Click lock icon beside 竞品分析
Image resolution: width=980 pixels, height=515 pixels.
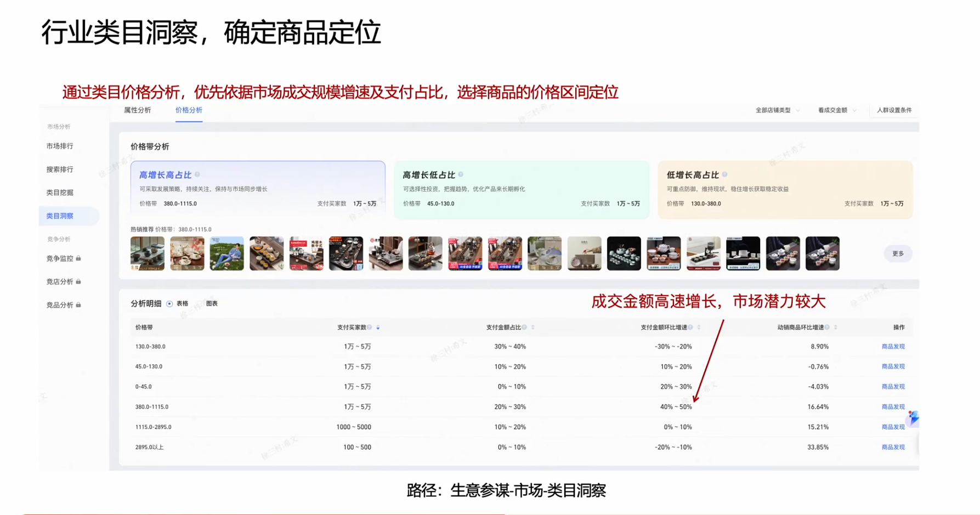pos(78,305)
